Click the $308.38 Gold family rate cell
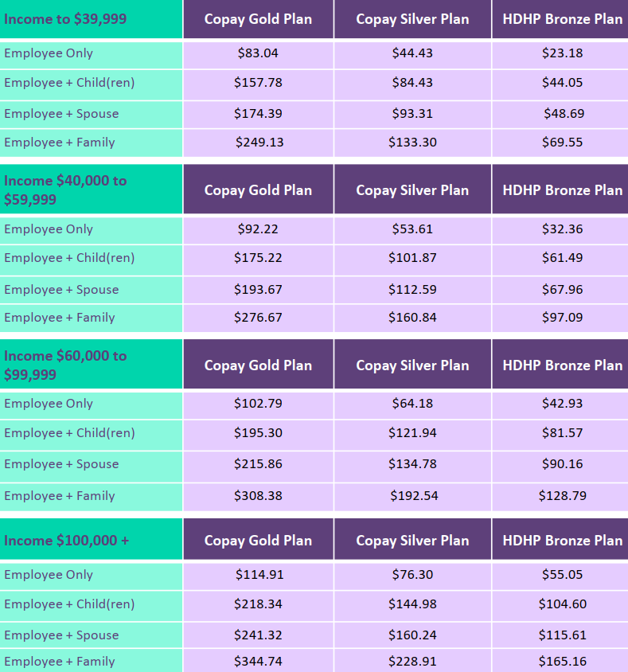Screen dimensions: 628x672 tap(258, 496)
